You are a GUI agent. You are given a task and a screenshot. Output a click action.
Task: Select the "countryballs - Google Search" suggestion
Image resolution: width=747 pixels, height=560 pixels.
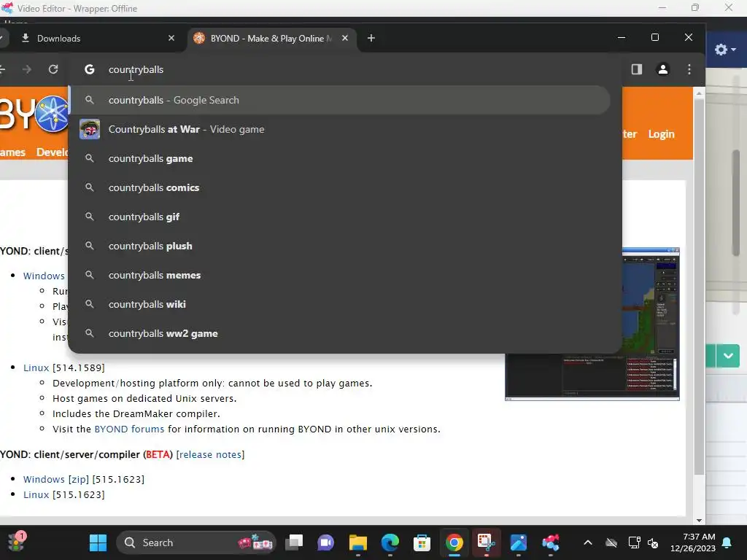340,100
